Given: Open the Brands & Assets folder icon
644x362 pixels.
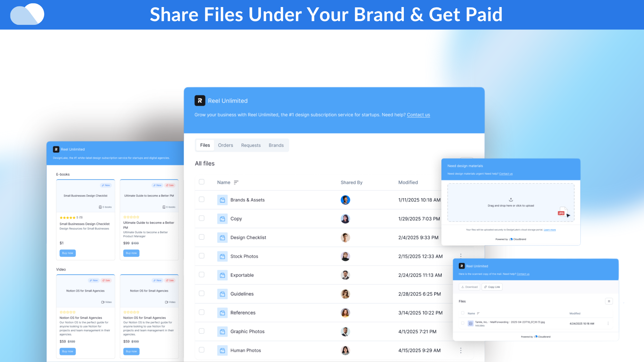Looking at the screenshot, I should [x=222, y=200].
